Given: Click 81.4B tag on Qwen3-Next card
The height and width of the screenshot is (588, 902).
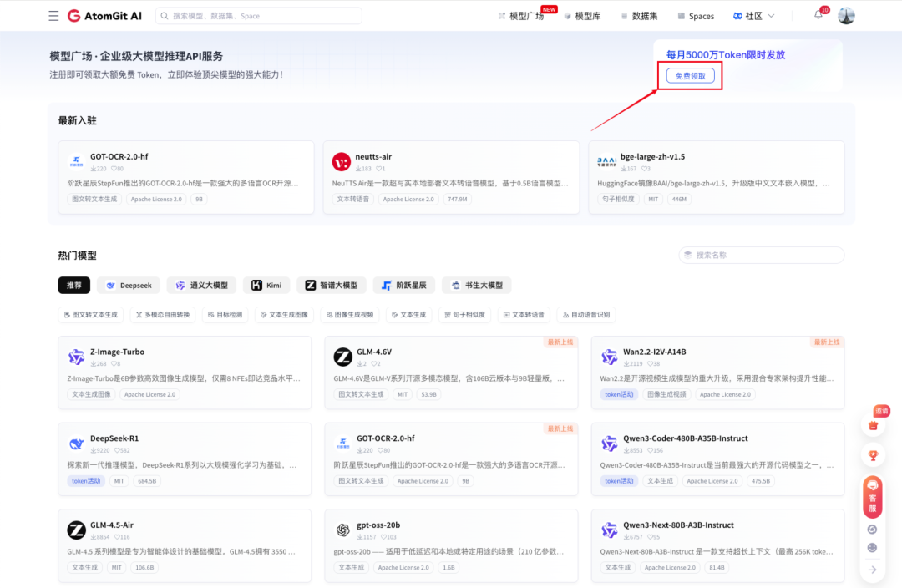Looking at the screenshot, I should (x=717, y=567).
